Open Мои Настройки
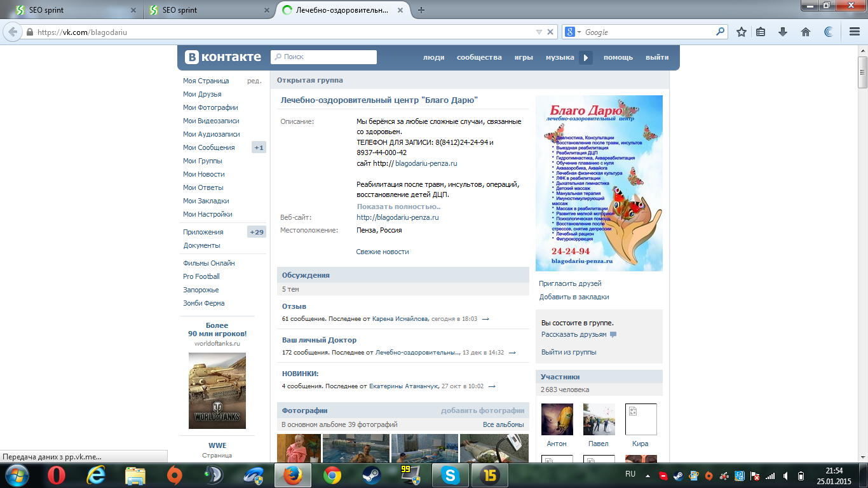The width and height of the screenshot is (868, 488). tap(208, 214)
